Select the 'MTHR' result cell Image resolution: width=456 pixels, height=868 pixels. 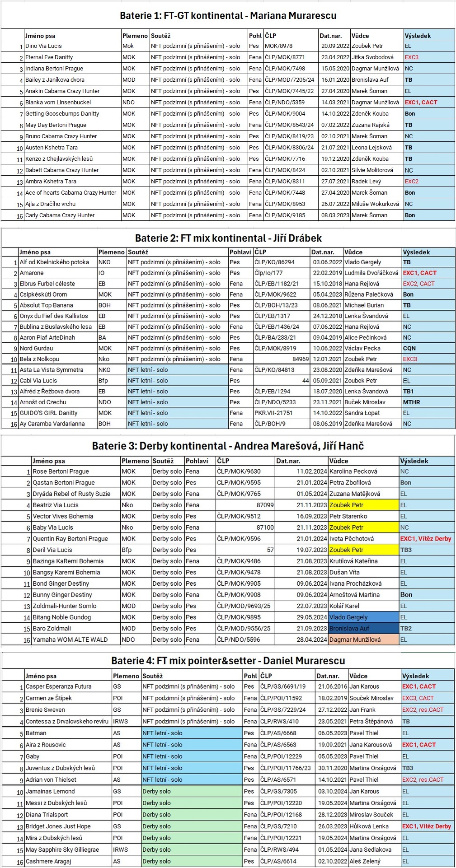coord(428,402)
